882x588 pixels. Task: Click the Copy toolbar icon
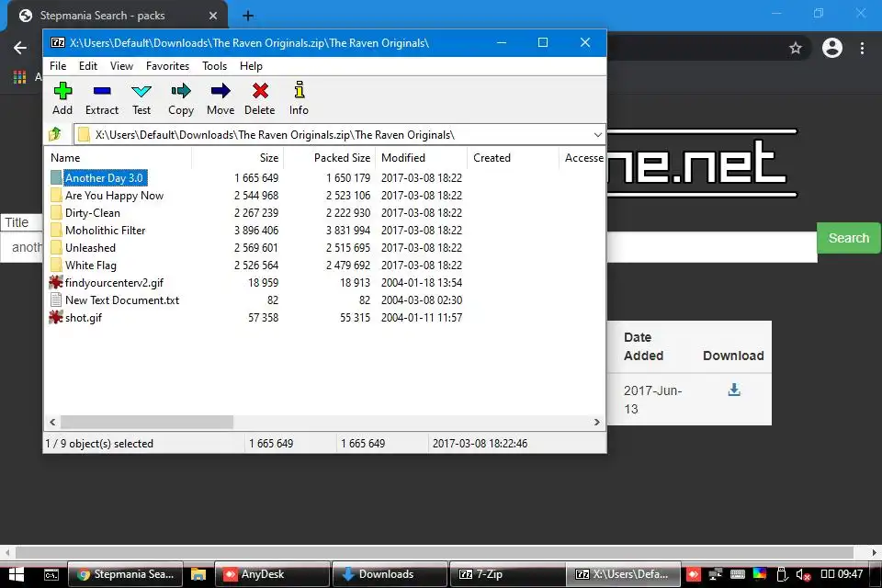(x=181, y=91)
